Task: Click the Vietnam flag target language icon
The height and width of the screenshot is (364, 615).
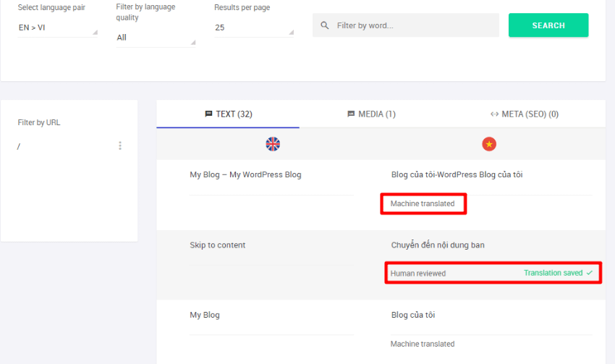Action: [490, 144]
